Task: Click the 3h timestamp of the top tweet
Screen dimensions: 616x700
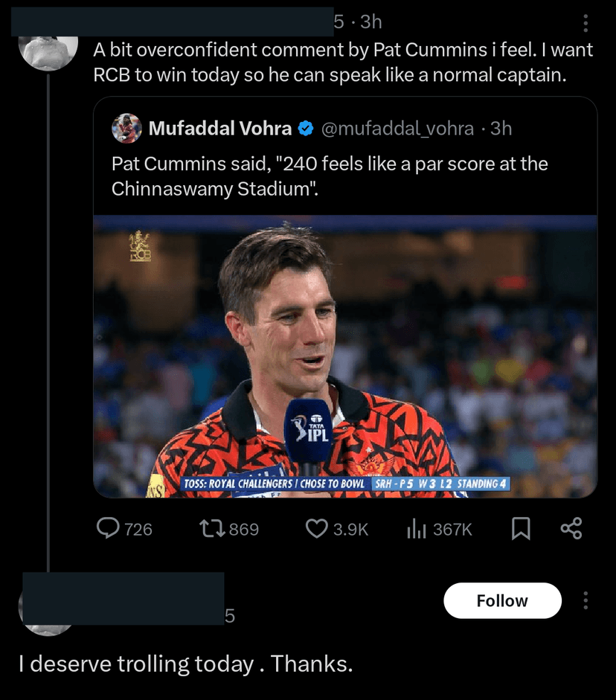Action: coord(370,22)
